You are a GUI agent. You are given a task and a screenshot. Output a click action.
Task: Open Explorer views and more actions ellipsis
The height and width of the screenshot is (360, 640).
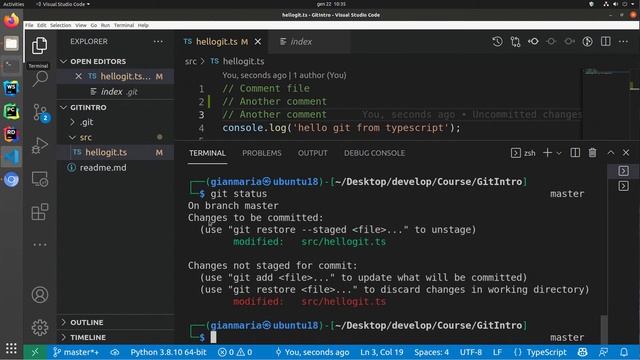[x=158, y=42]
